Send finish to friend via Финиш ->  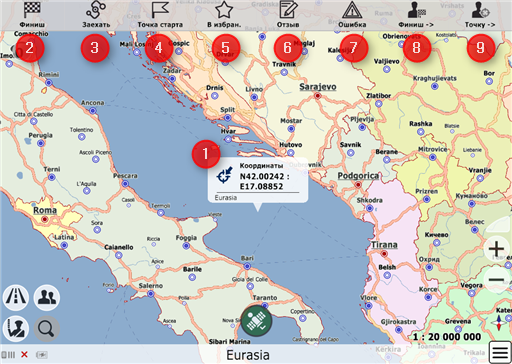416,15
